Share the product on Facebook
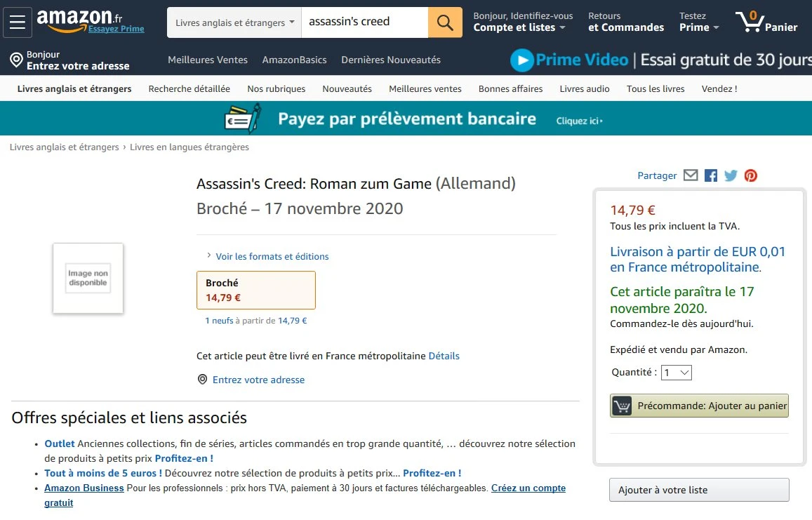Screen dimensions: 812x520 pyautogui.click(x=711, y=175)
